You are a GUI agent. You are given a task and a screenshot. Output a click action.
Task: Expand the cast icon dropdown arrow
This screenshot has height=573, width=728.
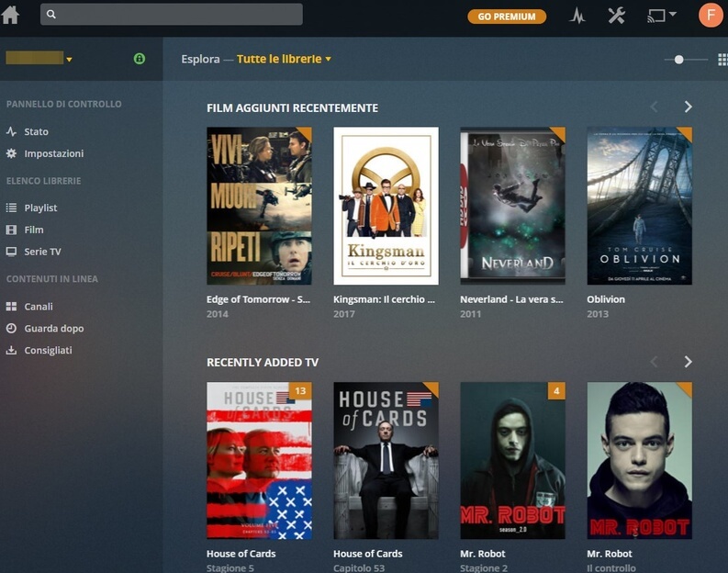tap(673, 15)
